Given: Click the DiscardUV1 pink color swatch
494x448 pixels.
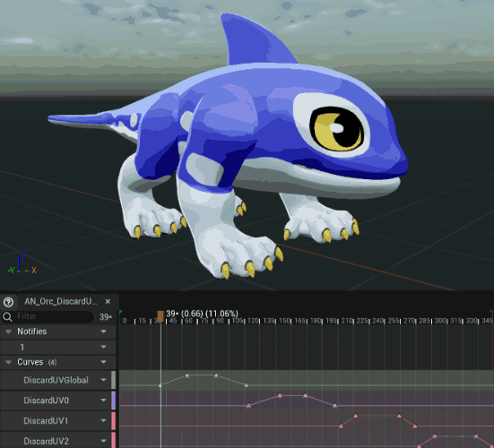Looking at the screenshot, I should pos(114,420).
